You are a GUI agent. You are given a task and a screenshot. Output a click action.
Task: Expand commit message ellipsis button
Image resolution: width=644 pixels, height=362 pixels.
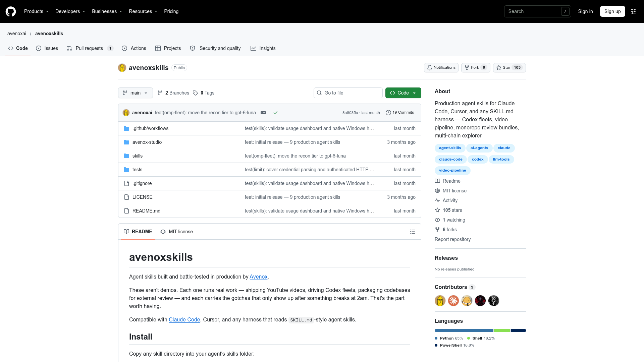263,113
